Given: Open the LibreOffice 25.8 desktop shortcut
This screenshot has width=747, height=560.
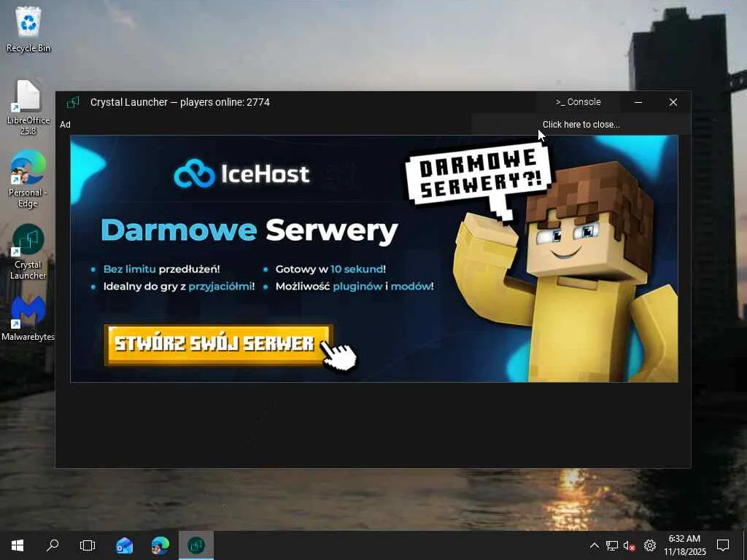Looking at the screenshot, I should [28, 107].
